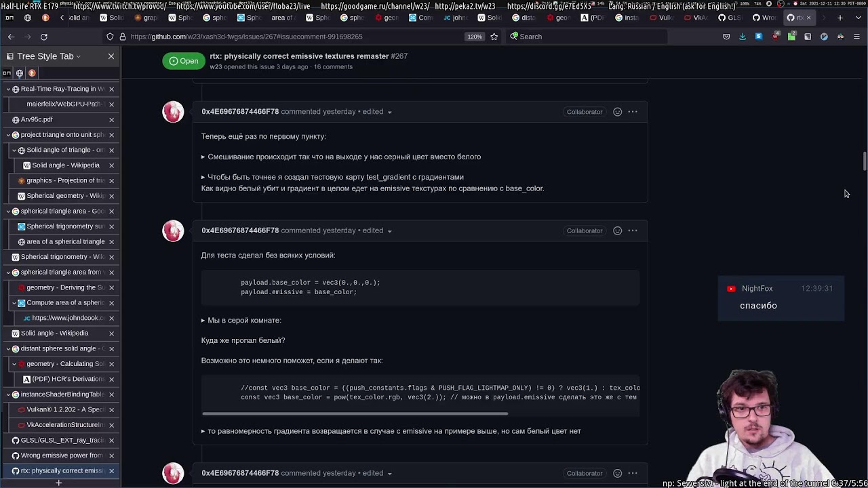Collapse the 'distant sphere solid angle' tree
This screenshot has width=868, height=488.
8,348
